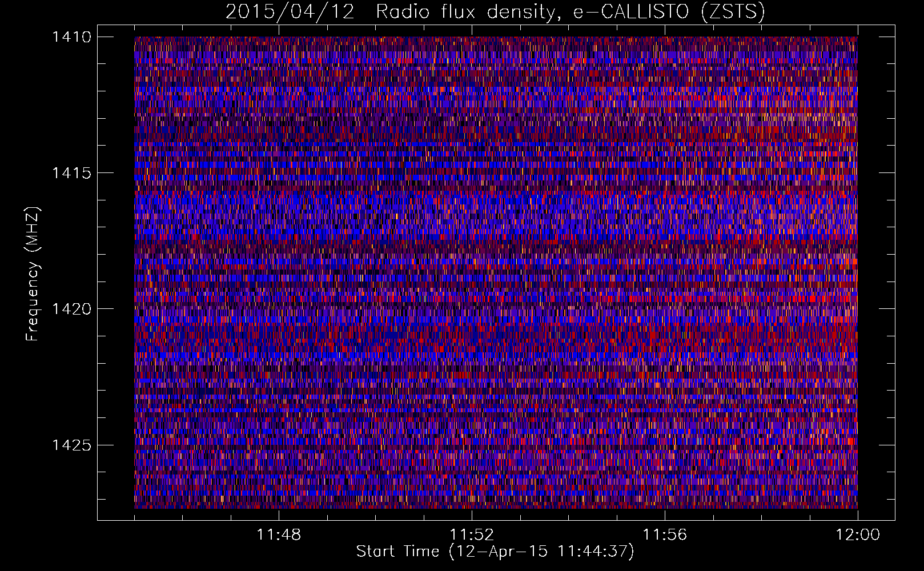Click the 11:56 time tick label
924x571 pixels.
665,535
